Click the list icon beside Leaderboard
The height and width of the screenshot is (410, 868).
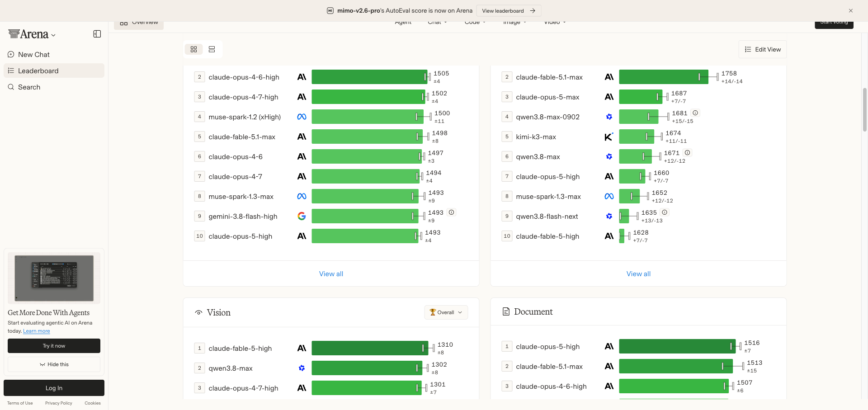pyautogui.click(x=11, y=71)
